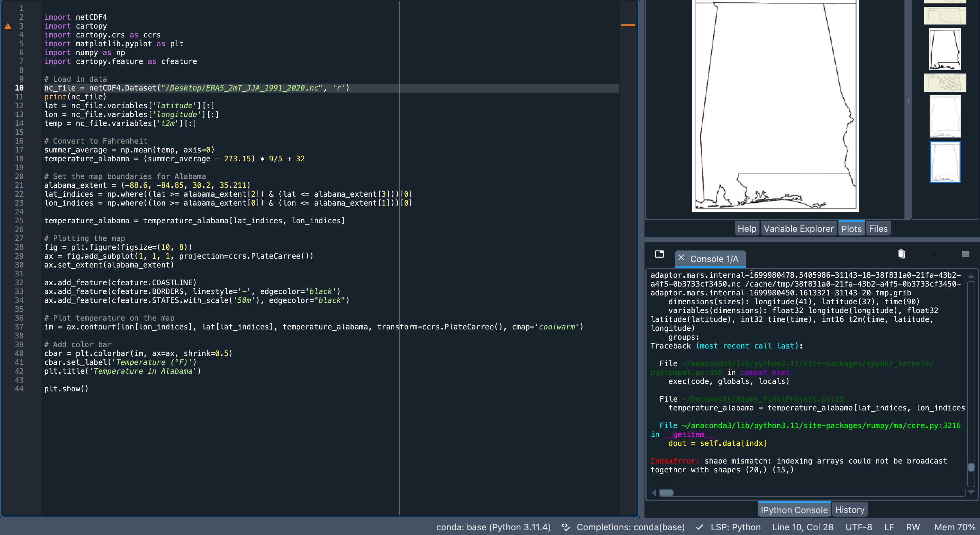Click the console scroll-left arrow

click(654, 493)
